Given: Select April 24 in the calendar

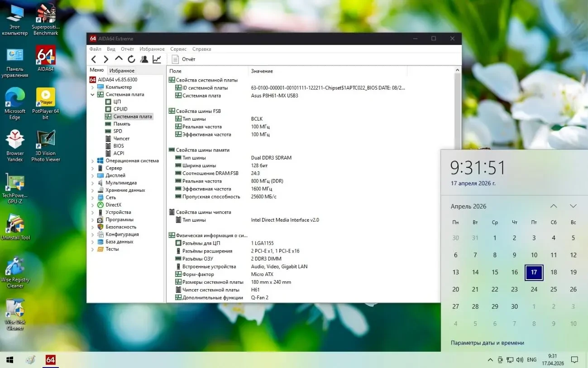Looking at the screenshot, I should (x=534, y=289).
